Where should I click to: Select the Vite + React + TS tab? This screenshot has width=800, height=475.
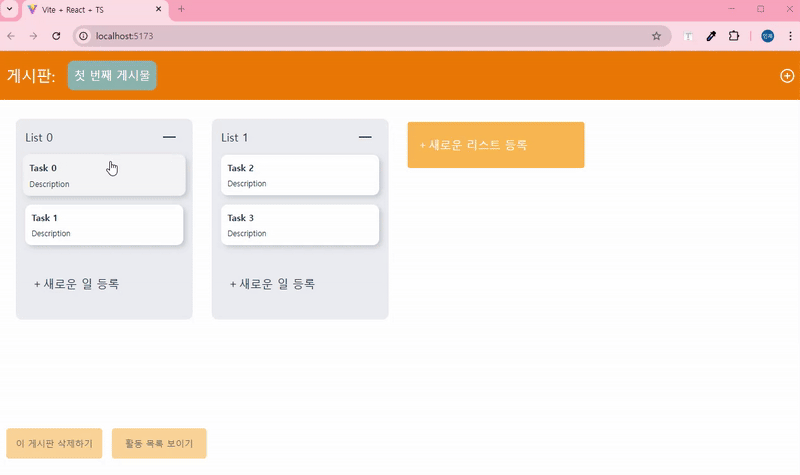click(95, 10)
